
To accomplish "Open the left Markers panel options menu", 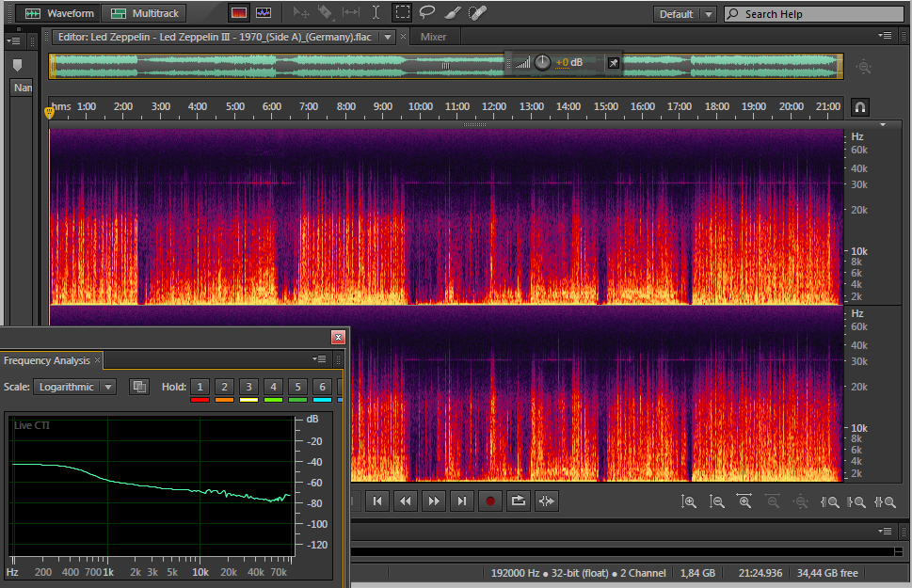I will [13, 40].
